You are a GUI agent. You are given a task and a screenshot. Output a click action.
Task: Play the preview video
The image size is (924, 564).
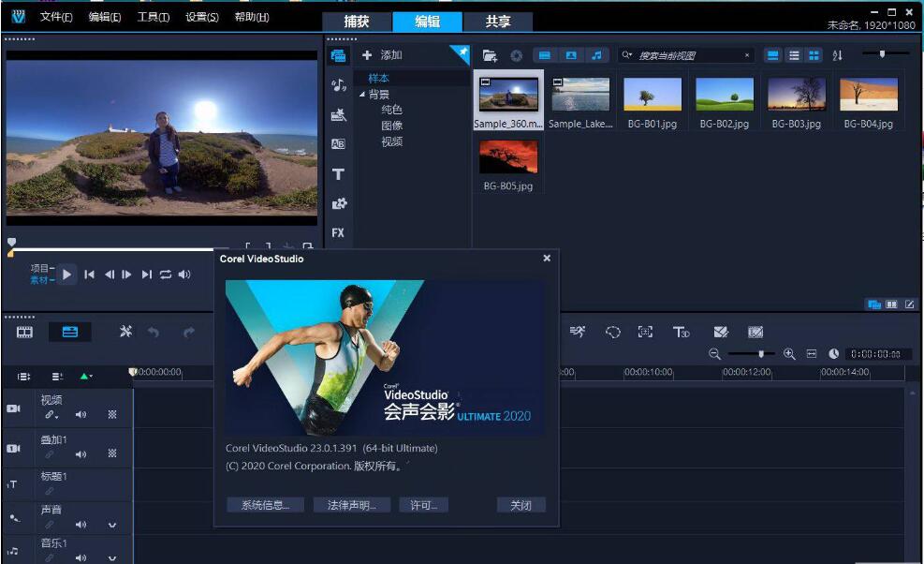click(66, 275)
